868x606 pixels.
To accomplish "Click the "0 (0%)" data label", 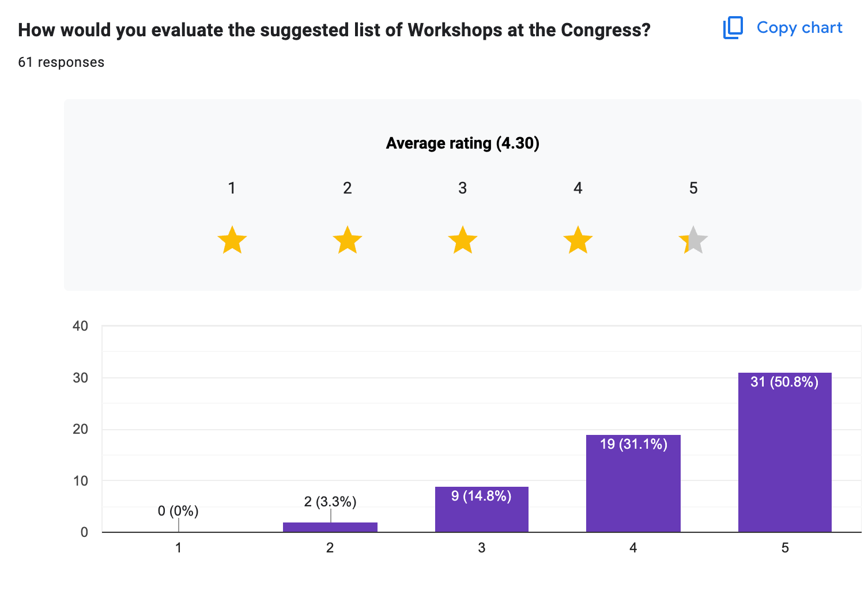I will click(x=178, y=511).
